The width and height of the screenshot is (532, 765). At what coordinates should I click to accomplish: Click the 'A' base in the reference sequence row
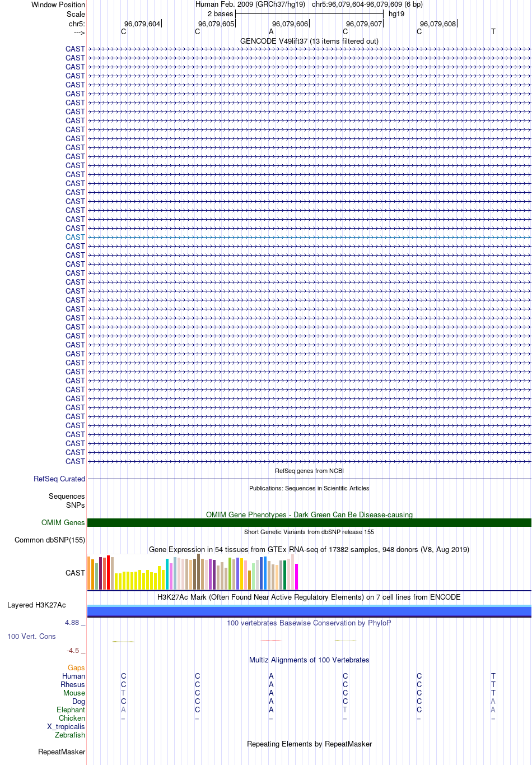point(271,32)
